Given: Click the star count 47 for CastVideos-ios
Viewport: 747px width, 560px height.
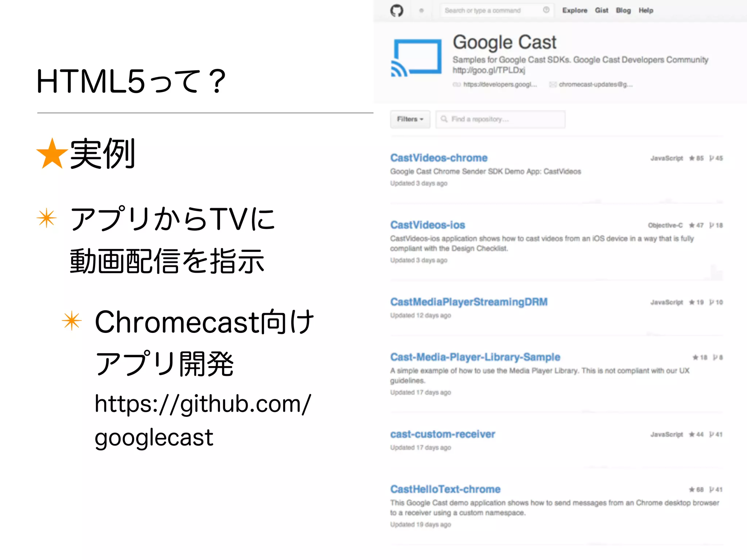Looking at the screenshot, I should click(x=696, y=225).
